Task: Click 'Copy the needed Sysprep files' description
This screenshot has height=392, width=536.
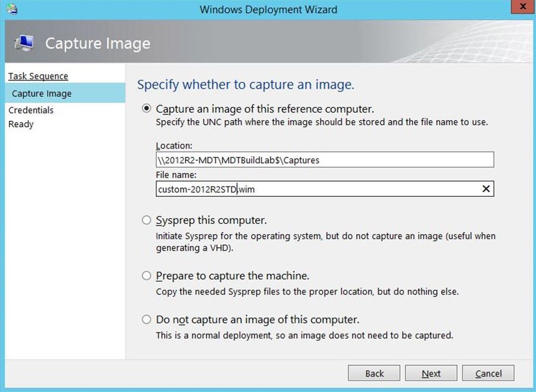Action: [x=307, y=291]
